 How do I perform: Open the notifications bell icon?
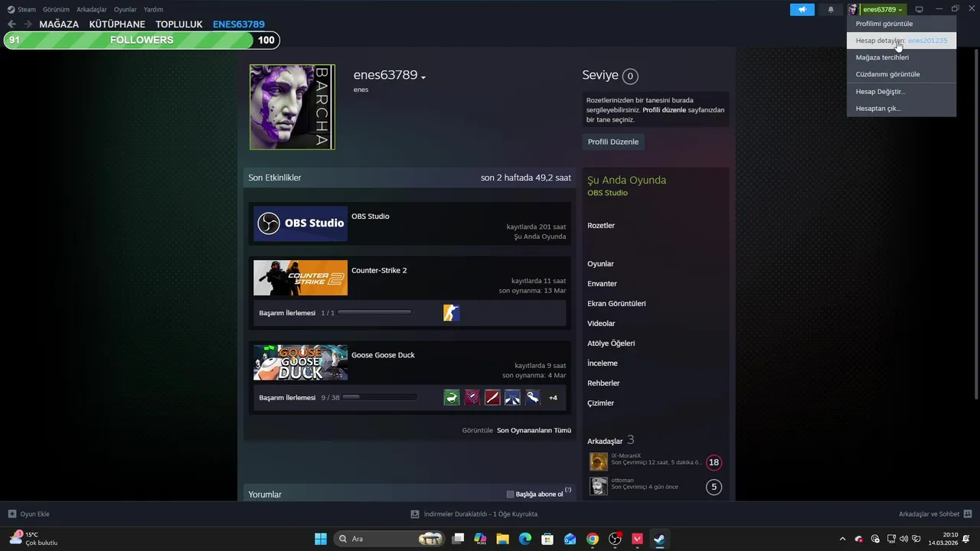click(x=831, y=9)
